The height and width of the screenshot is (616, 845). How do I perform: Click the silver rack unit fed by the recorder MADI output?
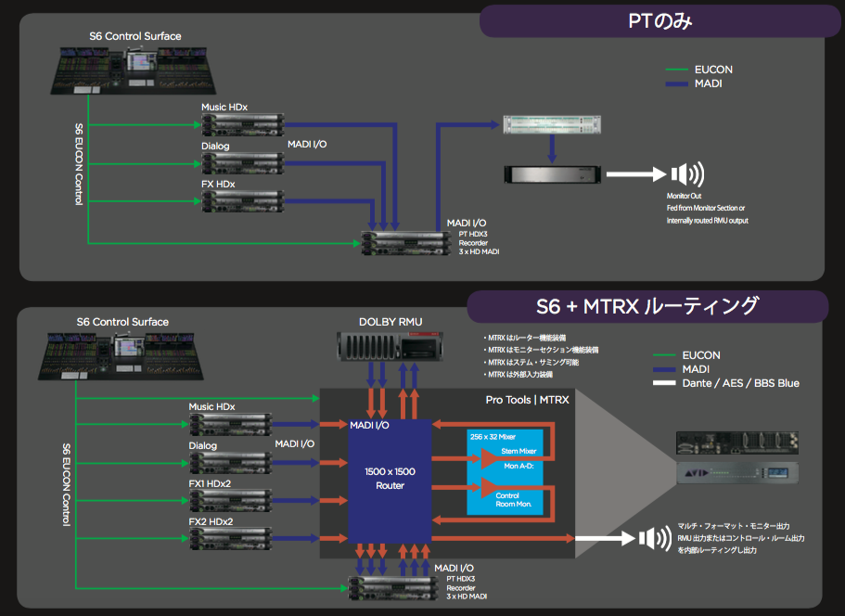[x=552, y=124]
